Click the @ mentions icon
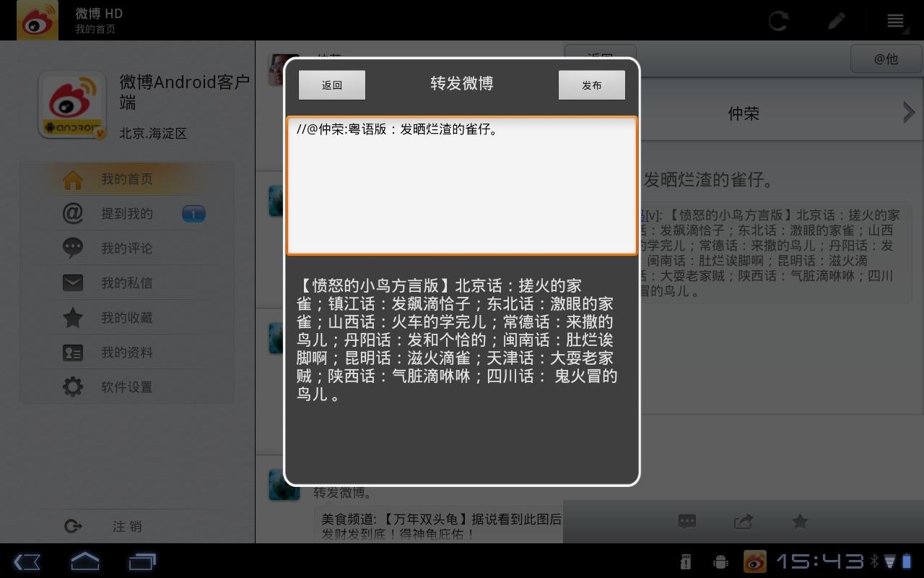The height and width of the screenshot is (578, 924). point(72,213)
